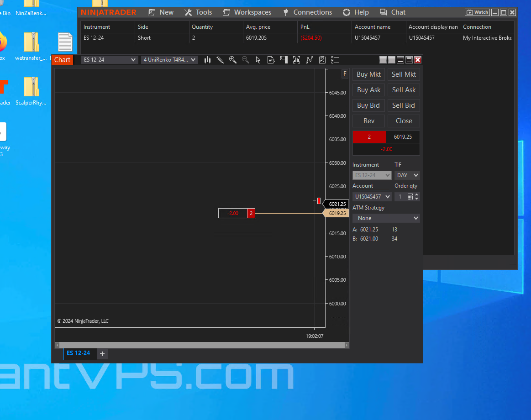The width and height of the screenshot is (531, 420).
Task: Expand the ATM Strategy None dropdown
Action: coord(386,218)
